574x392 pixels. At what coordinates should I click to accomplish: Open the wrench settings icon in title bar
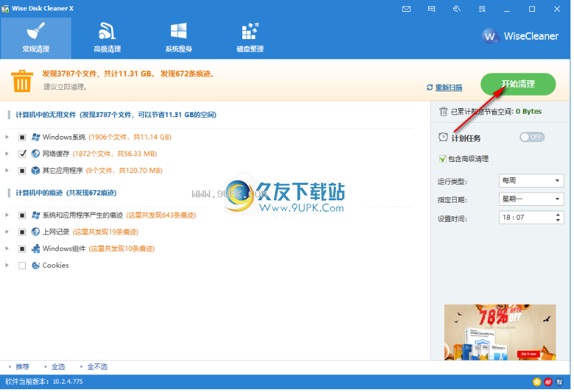click(457, 9)
